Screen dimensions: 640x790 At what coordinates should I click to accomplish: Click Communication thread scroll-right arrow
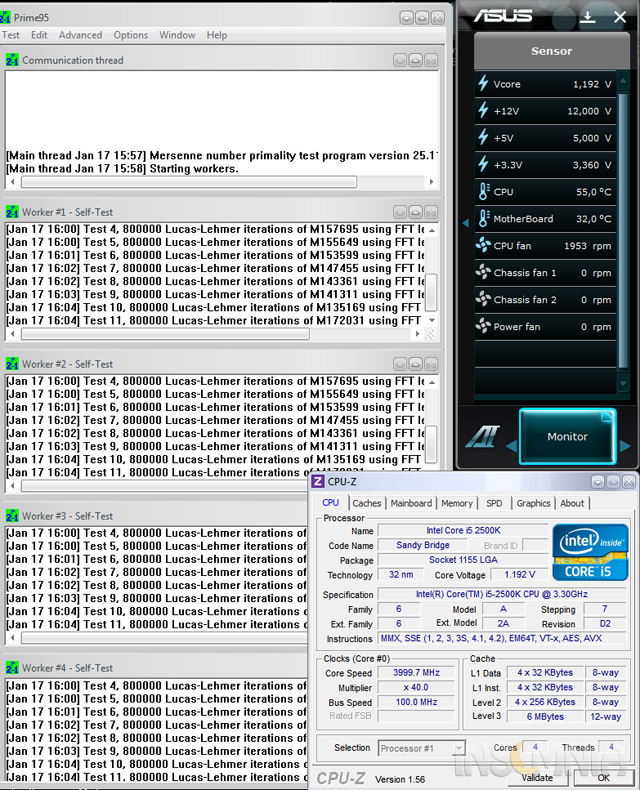[431, 181]
